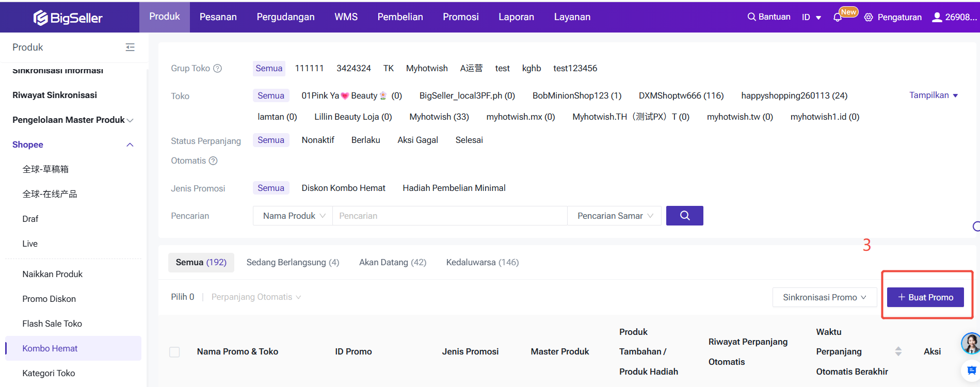Expand the Sinkronisasi Promo dropdown

(x=824, y=297)
